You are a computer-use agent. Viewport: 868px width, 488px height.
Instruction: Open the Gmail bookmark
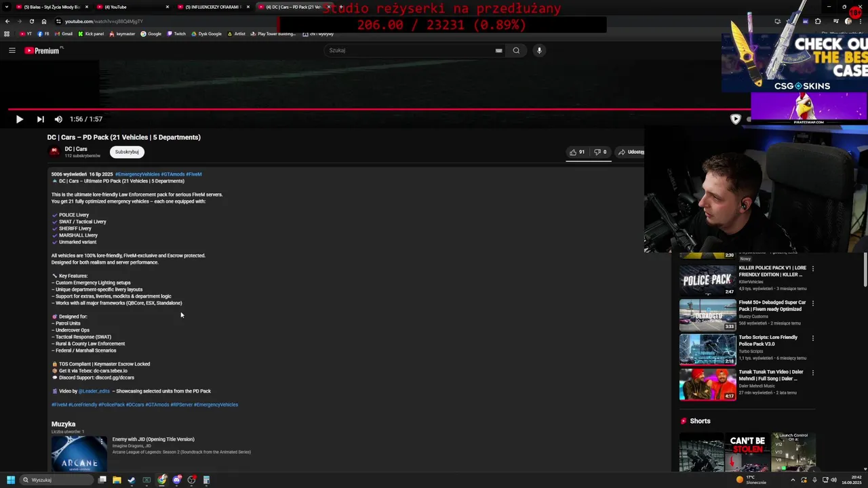[x=63, y=34]
